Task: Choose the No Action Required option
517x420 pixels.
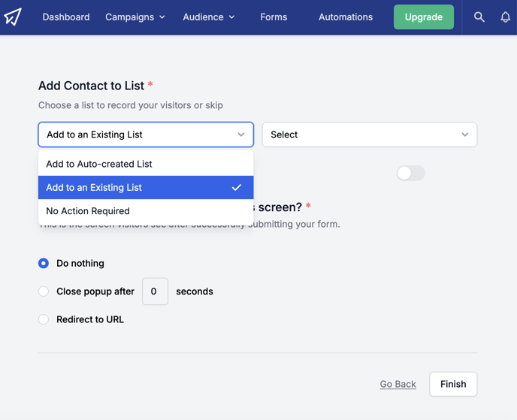Action: 146,211
